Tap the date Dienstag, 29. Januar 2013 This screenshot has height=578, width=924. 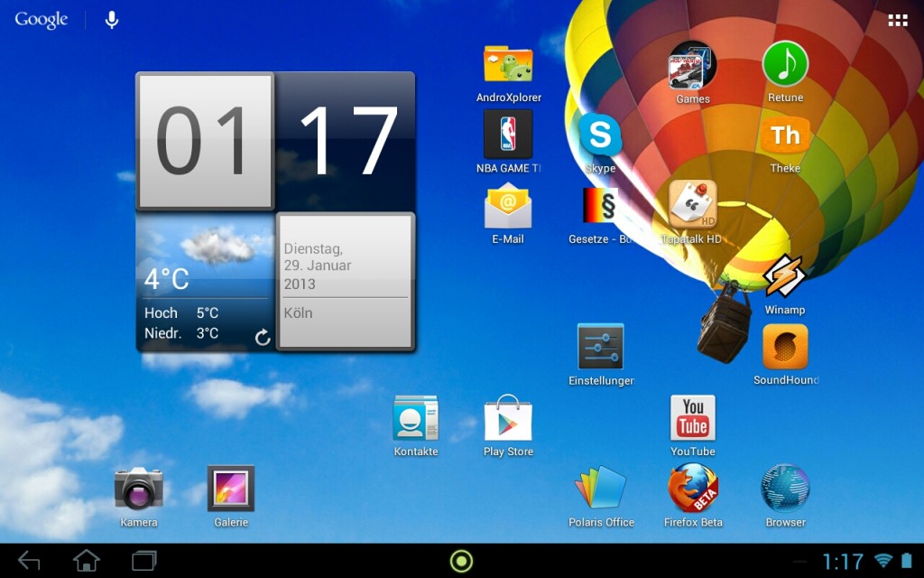318,266
